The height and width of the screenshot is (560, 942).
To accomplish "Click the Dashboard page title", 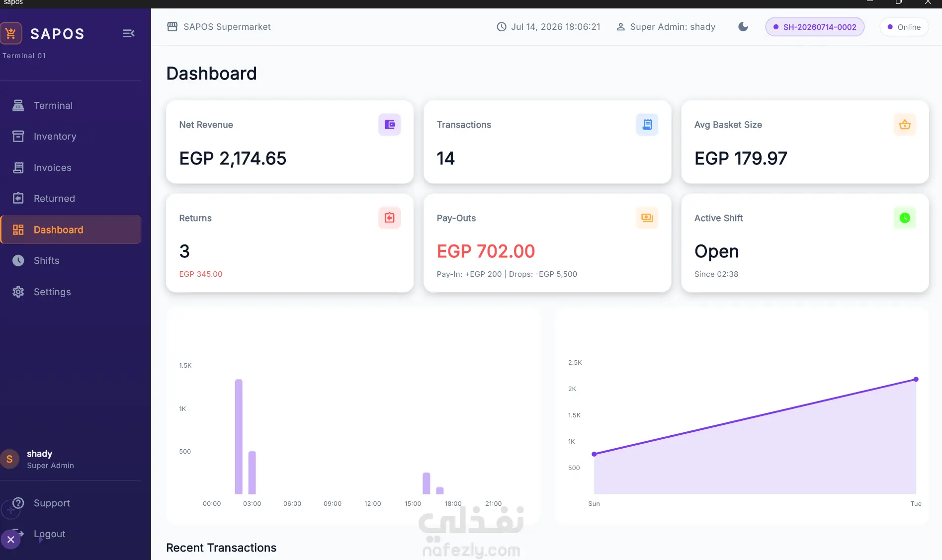I will (x=211, y=74).
